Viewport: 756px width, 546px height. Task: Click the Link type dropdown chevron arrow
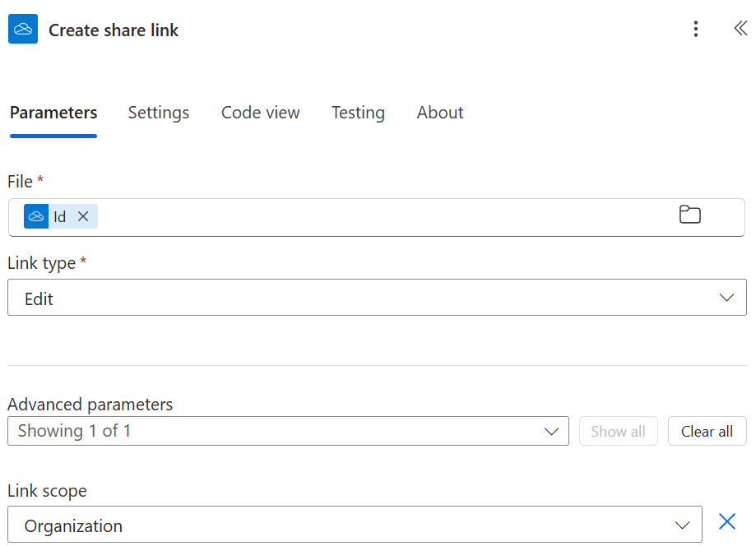pos(726,298)
